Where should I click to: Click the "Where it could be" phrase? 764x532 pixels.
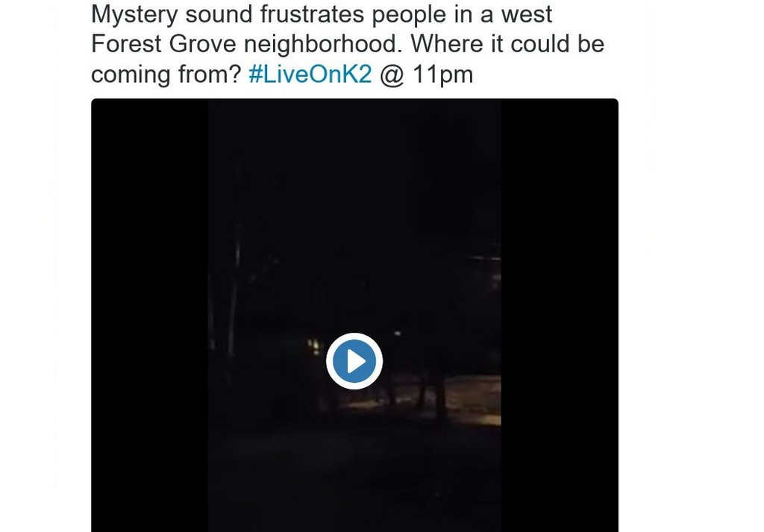click(x=507, y=44)
